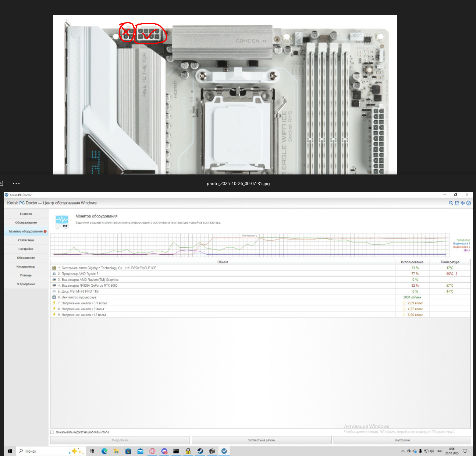Open Microsoft Edge from the taskbar
This screenshot has height=456, width=476.
(x=104, y=451)
